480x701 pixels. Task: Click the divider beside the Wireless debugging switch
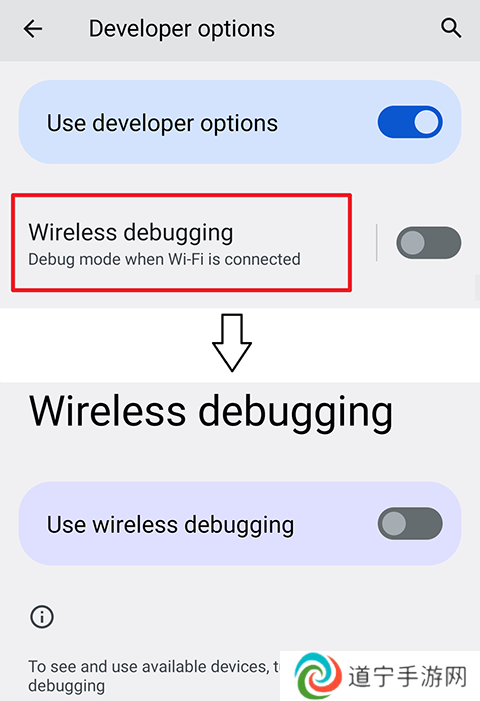pos(377,242)
